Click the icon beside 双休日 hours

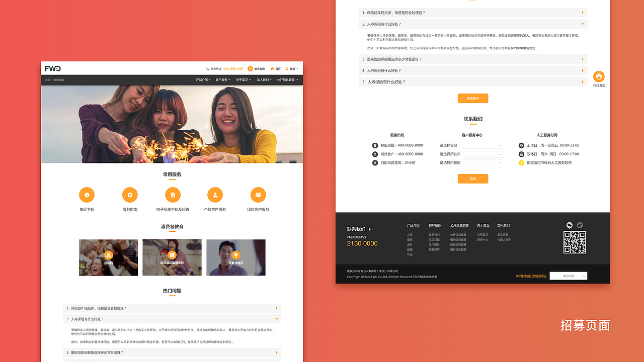coord(521,154)
